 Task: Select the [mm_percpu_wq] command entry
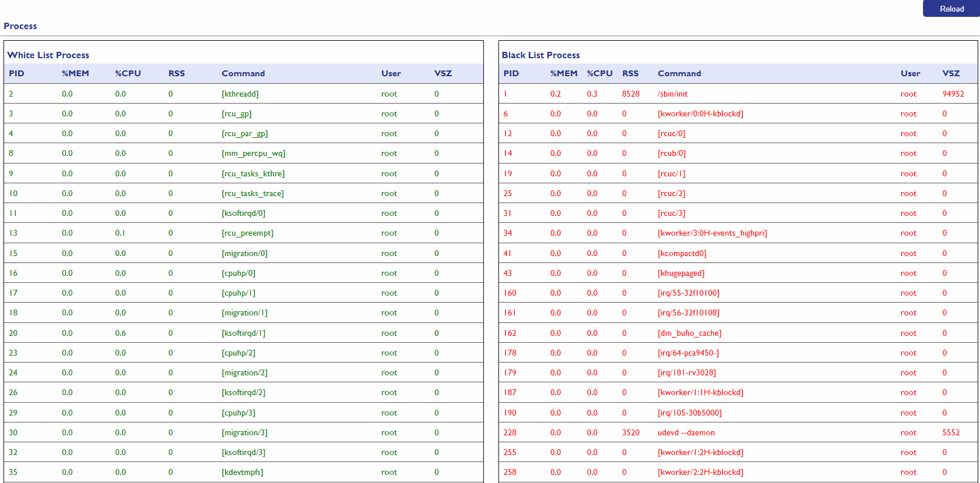254,154
